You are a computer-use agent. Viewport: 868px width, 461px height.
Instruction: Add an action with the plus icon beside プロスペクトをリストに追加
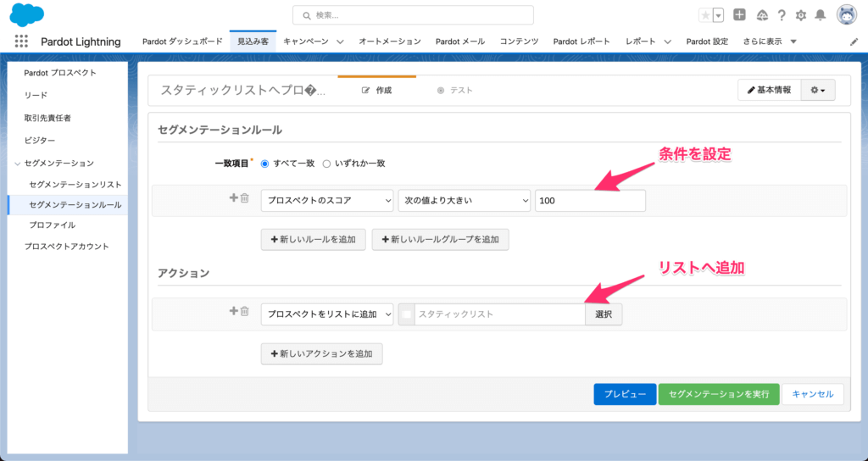click(x=234, y=311)
